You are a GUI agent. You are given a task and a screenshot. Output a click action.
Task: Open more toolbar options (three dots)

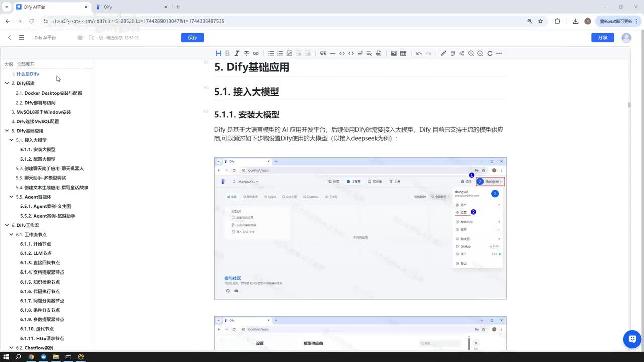point(499,53)
